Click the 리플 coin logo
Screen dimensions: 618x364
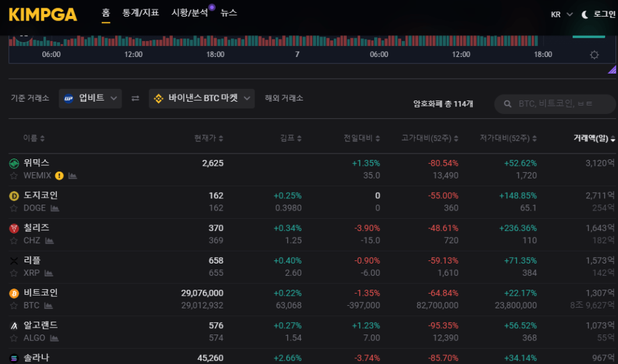(x=14, y=261)
